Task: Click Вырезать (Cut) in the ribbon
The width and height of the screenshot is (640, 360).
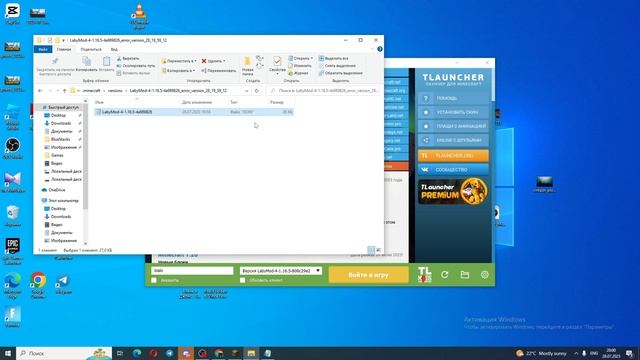Action: click(x=128, y=58)
